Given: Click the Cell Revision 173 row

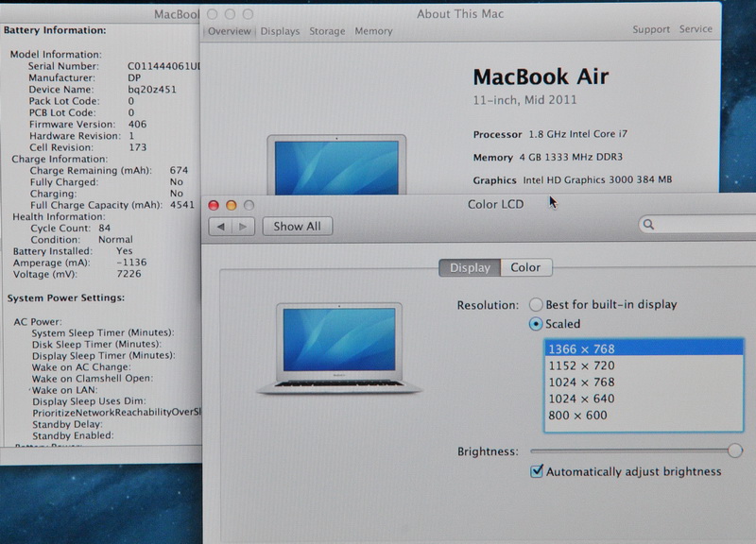Looking at the screenshot, I should (x=88, y=147).
